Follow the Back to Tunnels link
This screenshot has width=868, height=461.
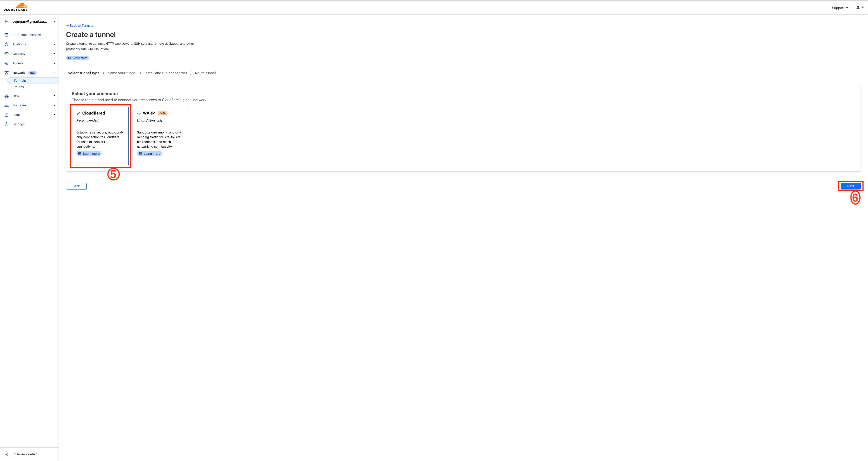(x=80, y=26)
